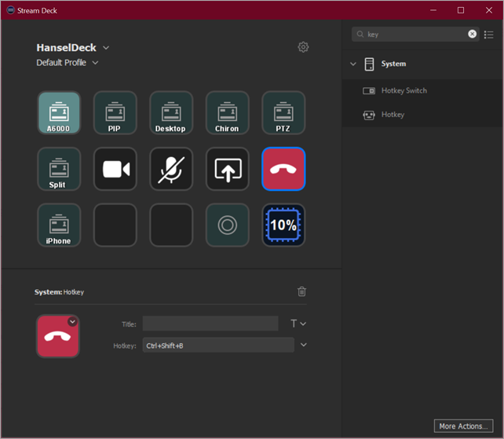
Task: Select the Chiron scene key
Action: pyautogui.click(x=227, y=113)
